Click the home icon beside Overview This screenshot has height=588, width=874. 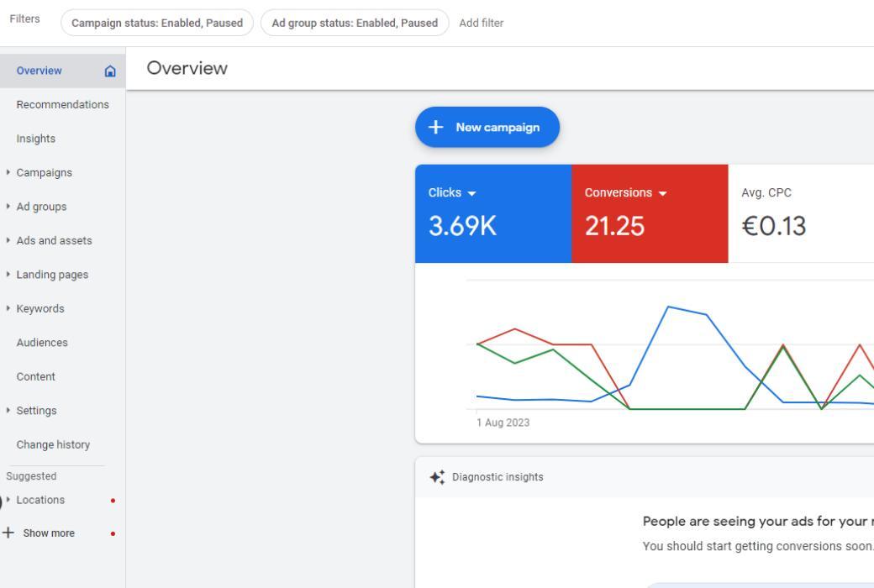click(109, 71)
